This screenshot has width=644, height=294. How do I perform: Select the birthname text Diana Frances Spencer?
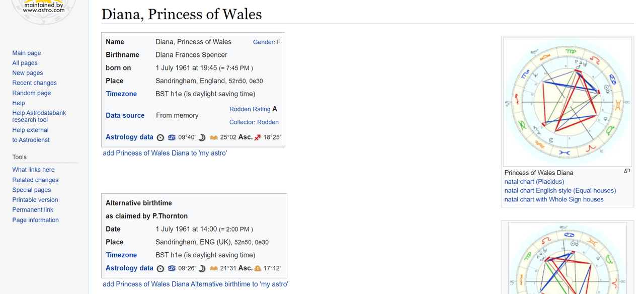191,55
